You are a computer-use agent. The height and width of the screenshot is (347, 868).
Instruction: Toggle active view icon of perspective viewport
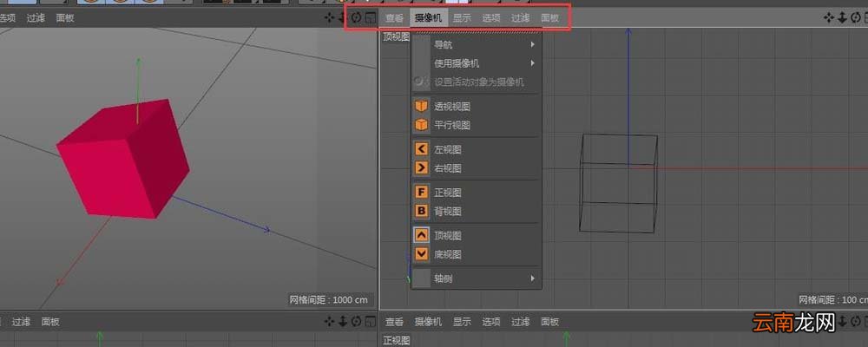pos(371,17)
